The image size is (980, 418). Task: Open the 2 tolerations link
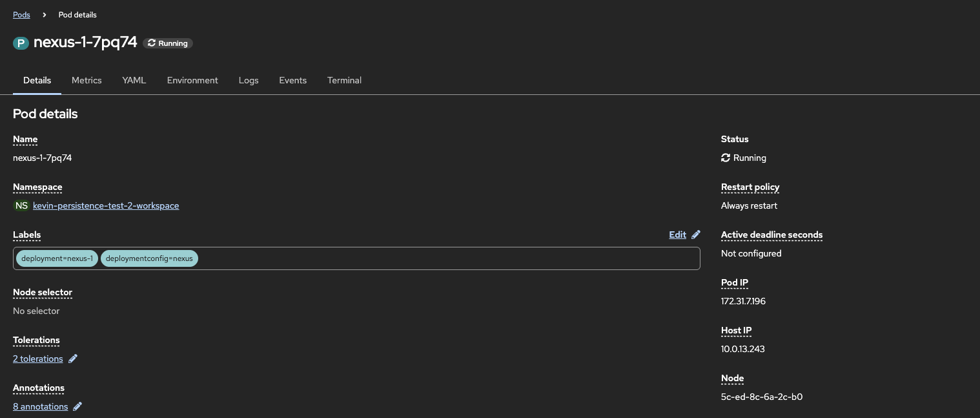[38, 359]
